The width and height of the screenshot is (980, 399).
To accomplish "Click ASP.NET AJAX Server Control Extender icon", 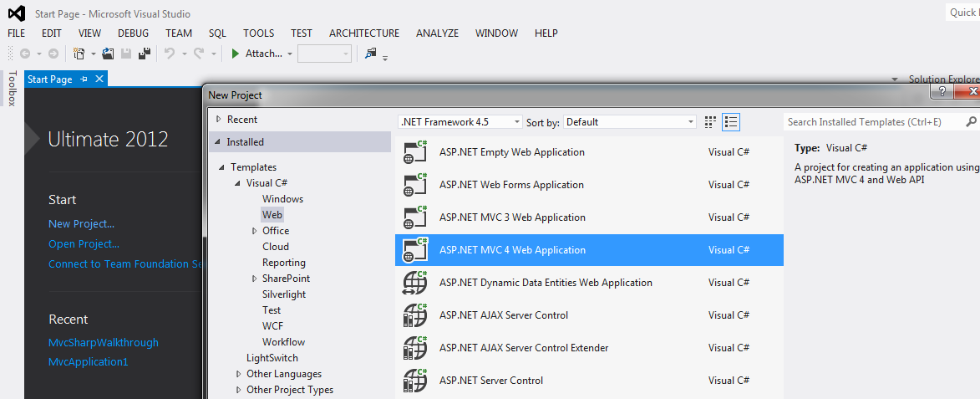I will tap(415, 348).
